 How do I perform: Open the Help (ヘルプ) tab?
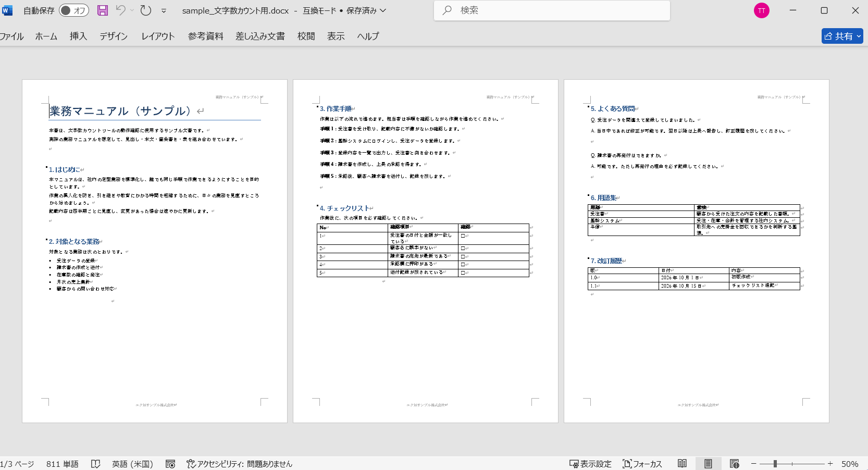368,36
